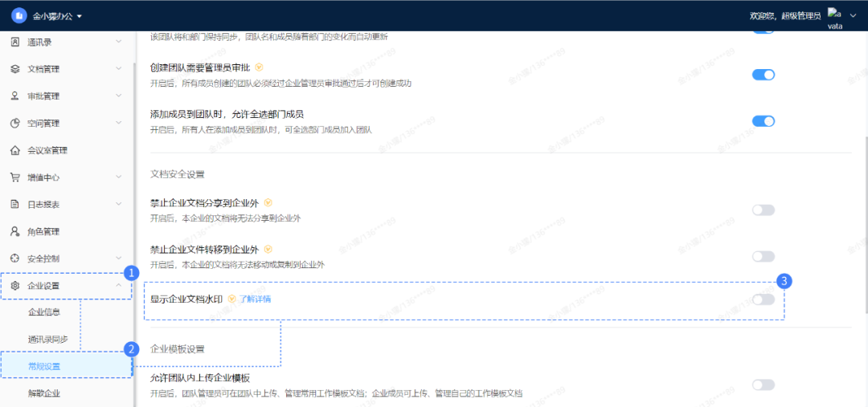
Task: Click premium badge beside 显示企业文档水印
Action: 232,299
